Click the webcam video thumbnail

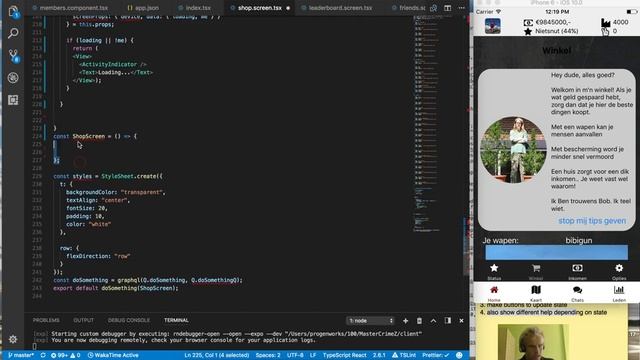pyautogui.click(x=533, y=342)
